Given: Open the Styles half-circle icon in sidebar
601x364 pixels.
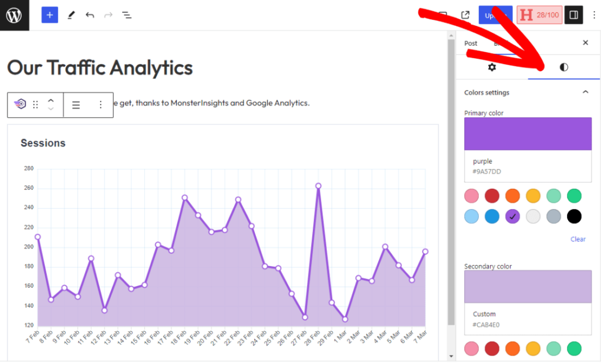Looking at the screenshot, I should click(563, 67).
